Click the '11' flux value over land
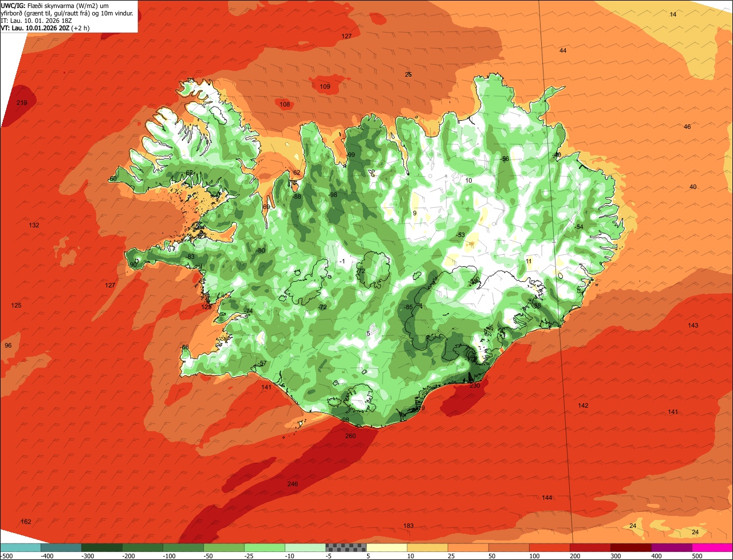The height and width of the screenshot is (560, 733). (529, 261)
